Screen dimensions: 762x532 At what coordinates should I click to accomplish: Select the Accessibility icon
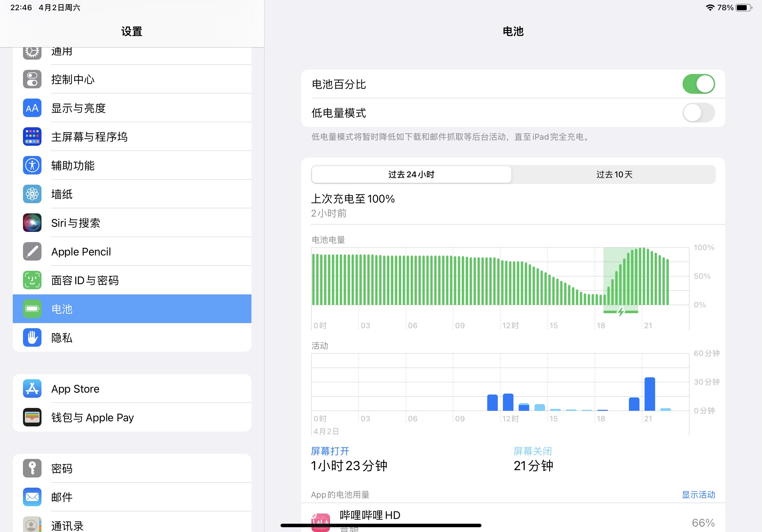coord(32,165)
